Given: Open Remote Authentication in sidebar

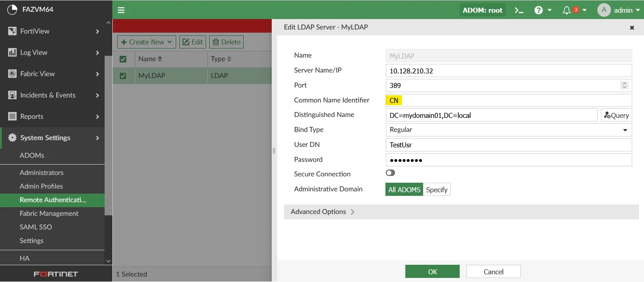Looking at the screenshot, I should pyautogui.click(x=53, y=200).
